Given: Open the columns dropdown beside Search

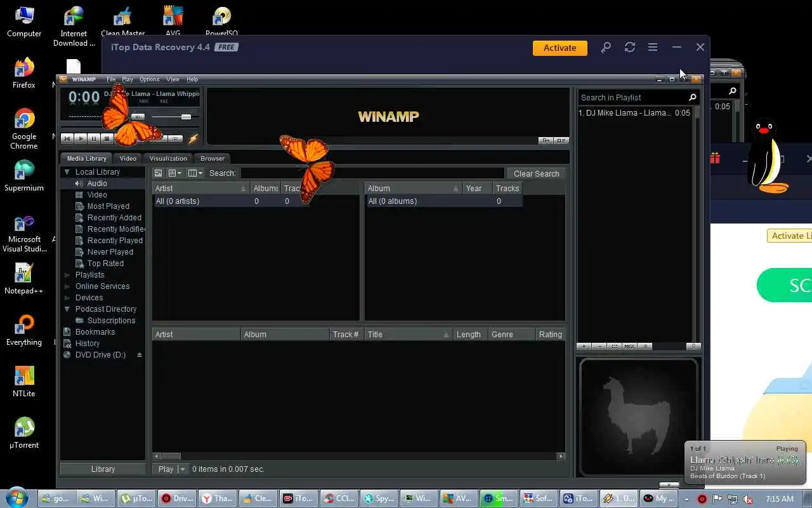Looking at the screenshot, I should pyautogui.click(x=195, y=173).
